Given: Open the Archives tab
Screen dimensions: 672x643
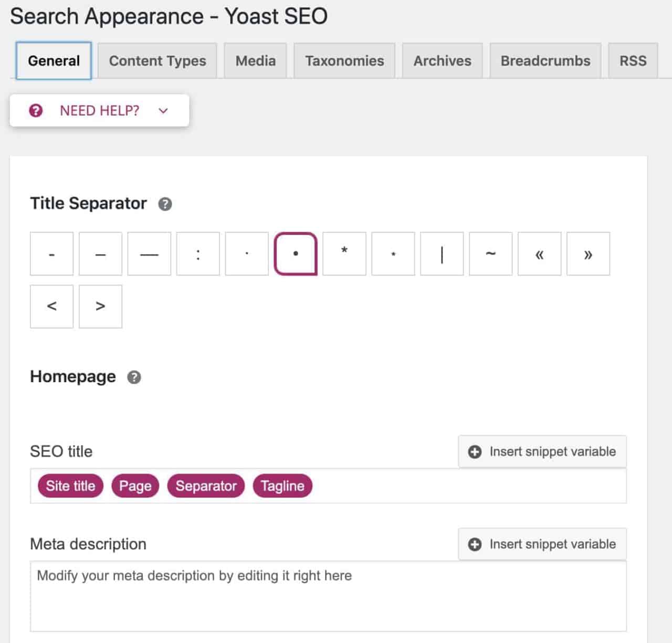Looking at the screenshot, I should point(442,61).
